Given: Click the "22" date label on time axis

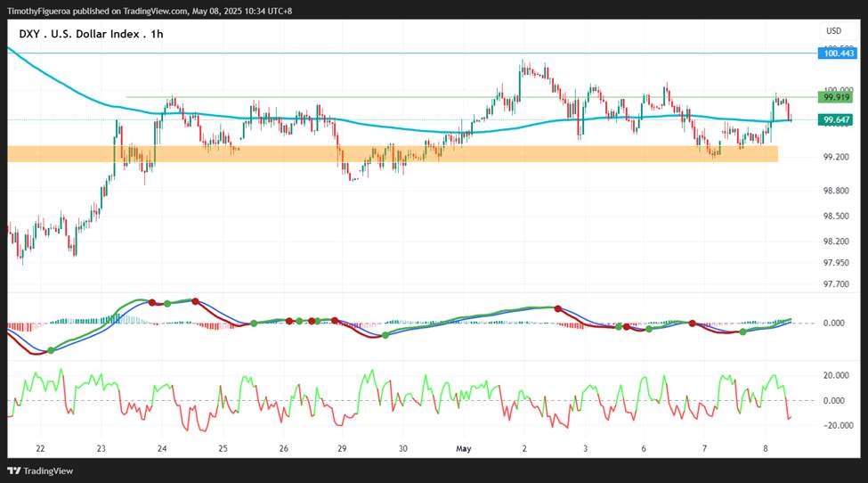Looking at the screenshot, I should [x=40, y=448].
